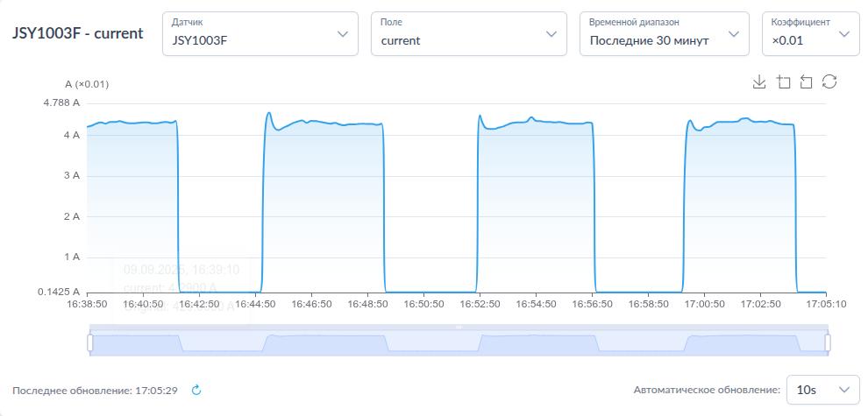Image resolution: width=868 pixels, height=416 pixels.
Task: Click chevron in the 10s auto-update box
Action: [x=844, y=390]
